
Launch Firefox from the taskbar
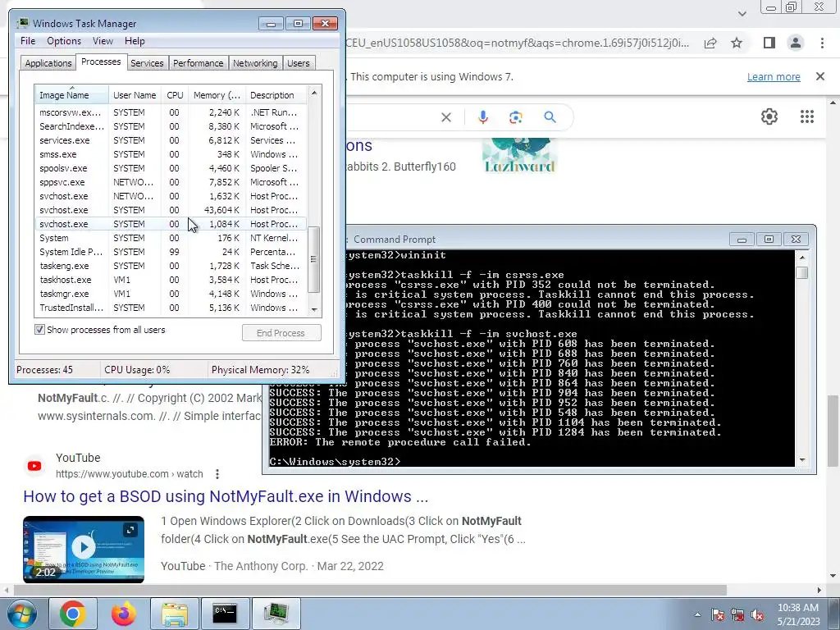point(124,614)
